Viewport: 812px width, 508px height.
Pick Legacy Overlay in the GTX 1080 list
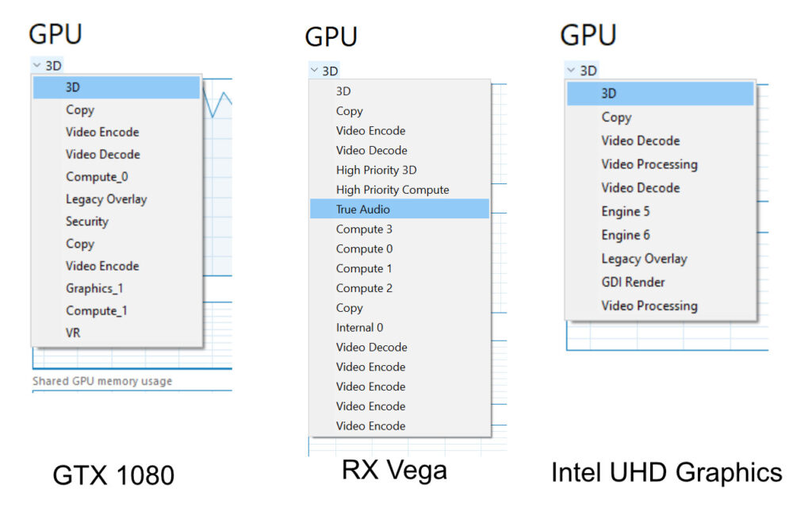pos(105,199)
